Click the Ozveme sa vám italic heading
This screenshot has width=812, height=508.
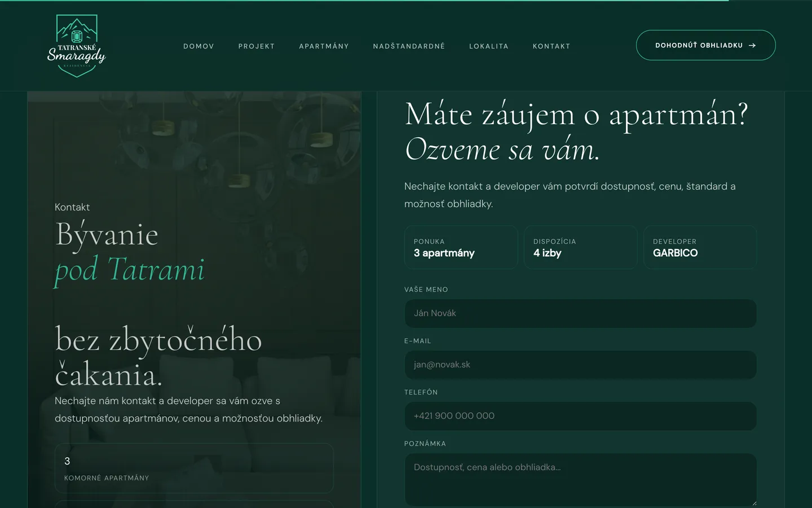502,150
